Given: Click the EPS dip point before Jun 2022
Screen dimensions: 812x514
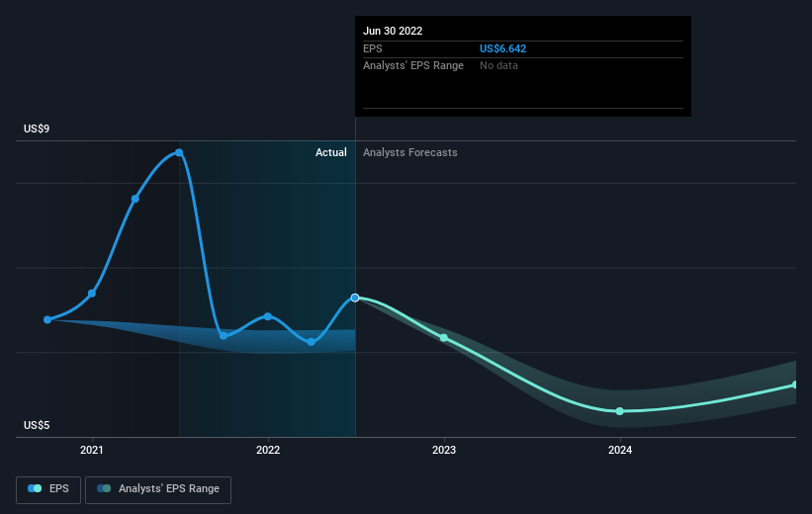Looking at the screenshot, I should 312,342.
